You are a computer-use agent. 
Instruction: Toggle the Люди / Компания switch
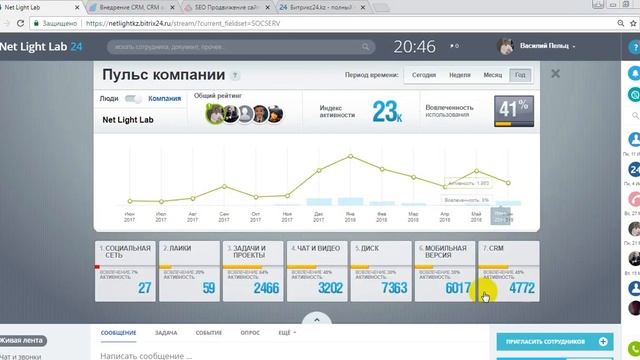pyautogui.click(x=133, y=99)
